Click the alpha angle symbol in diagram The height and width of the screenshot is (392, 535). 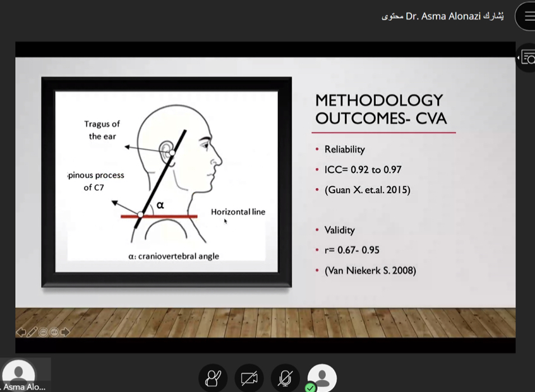tap(160, 205)
